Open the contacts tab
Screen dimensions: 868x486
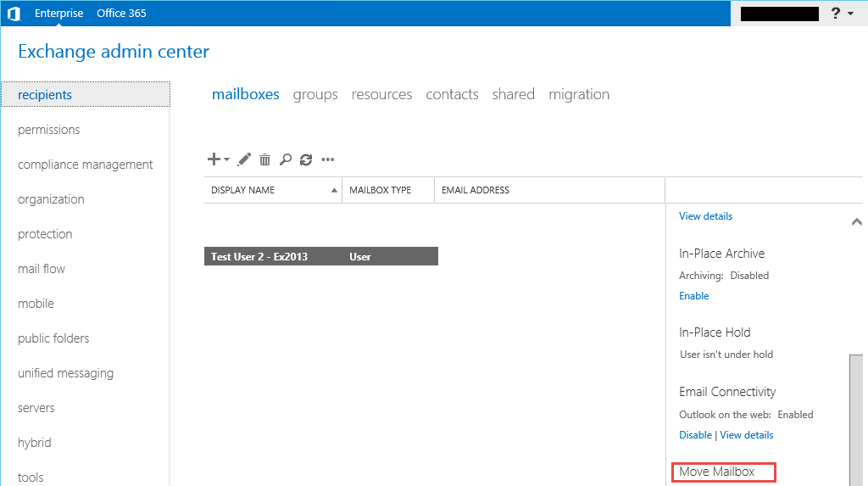tap(453, 94)
